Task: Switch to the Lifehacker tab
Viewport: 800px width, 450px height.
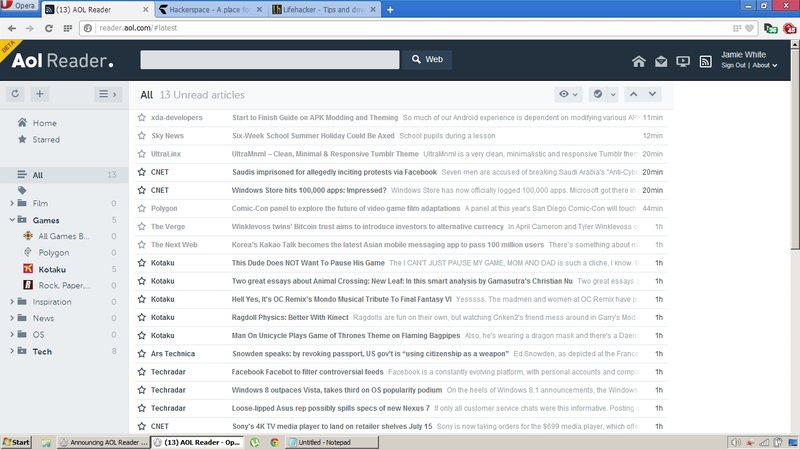Action: [324, 9]
